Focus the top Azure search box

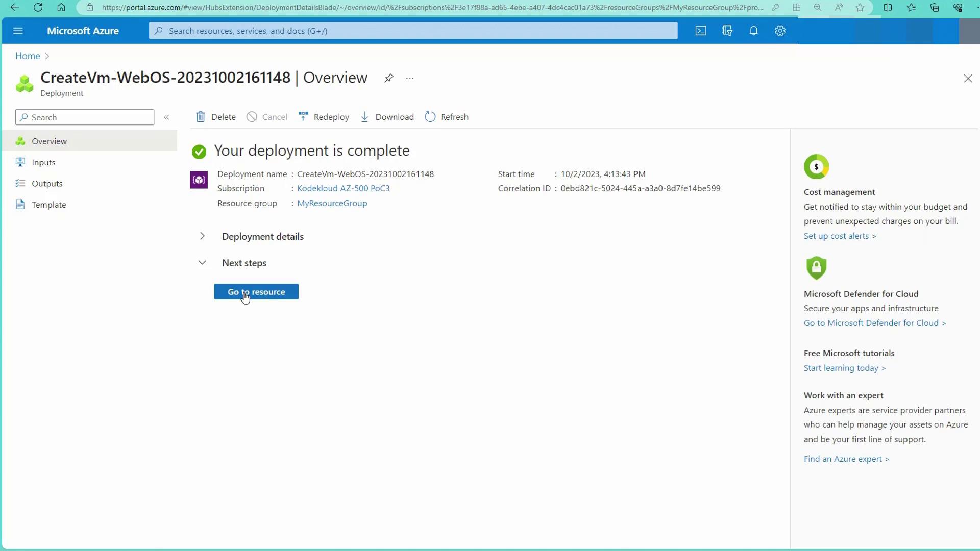(413, 31)
